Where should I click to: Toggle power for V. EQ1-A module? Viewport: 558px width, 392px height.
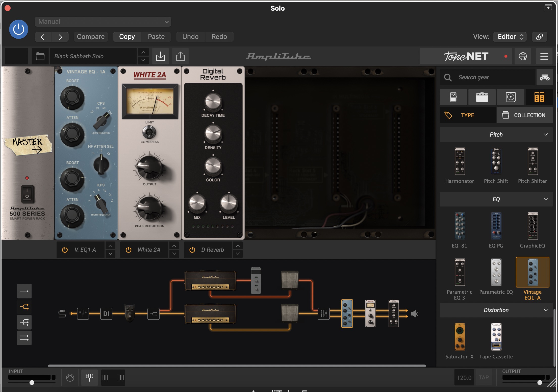point(65,250)
